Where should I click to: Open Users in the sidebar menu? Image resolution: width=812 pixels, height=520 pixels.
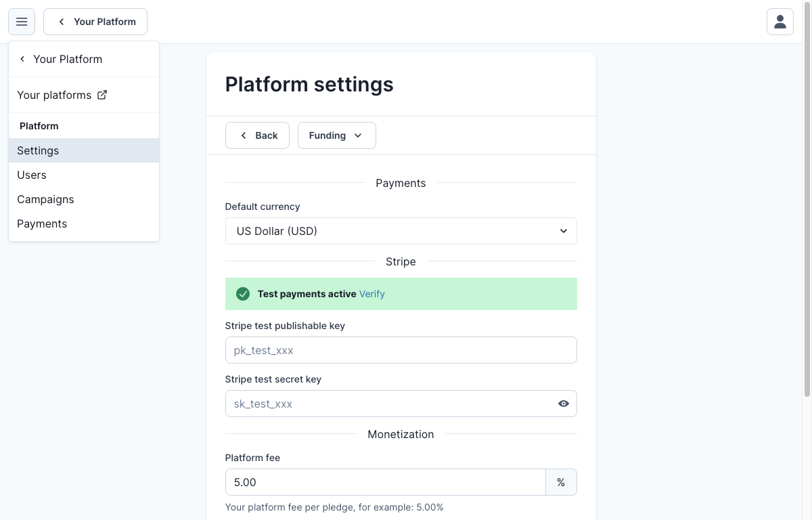84,175
